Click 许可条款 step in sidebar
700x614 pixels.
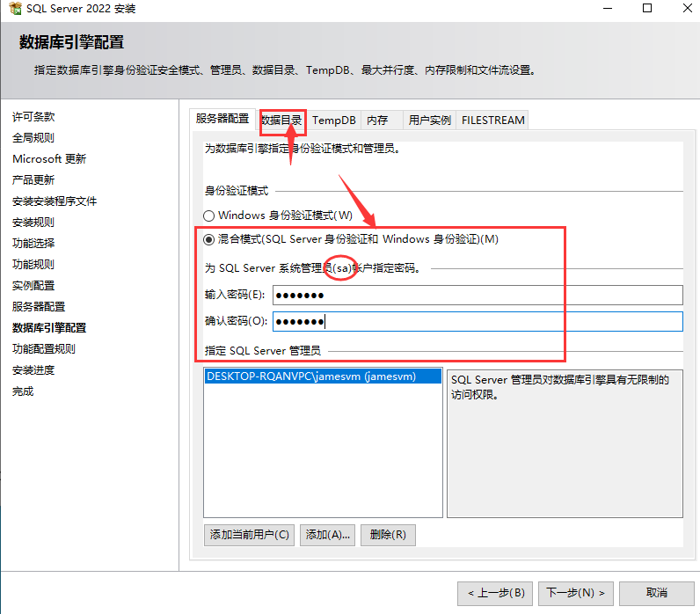tap(33, 117)
